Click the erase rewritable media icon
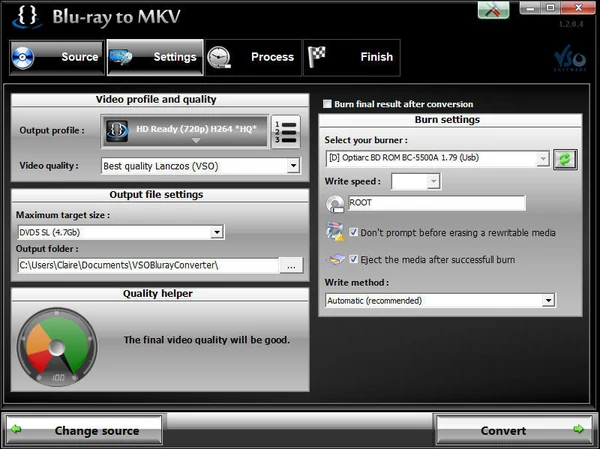600x449 pixels. (334, 232)
